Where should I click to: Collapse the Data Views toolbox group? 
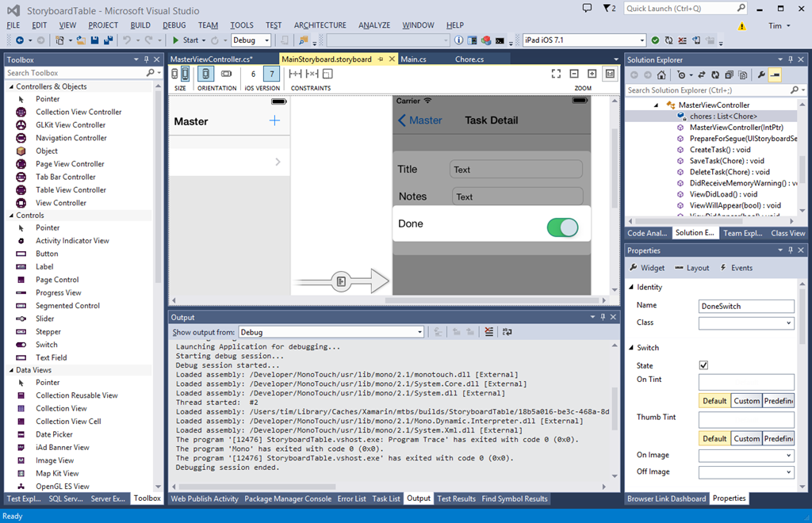[11, 370]
